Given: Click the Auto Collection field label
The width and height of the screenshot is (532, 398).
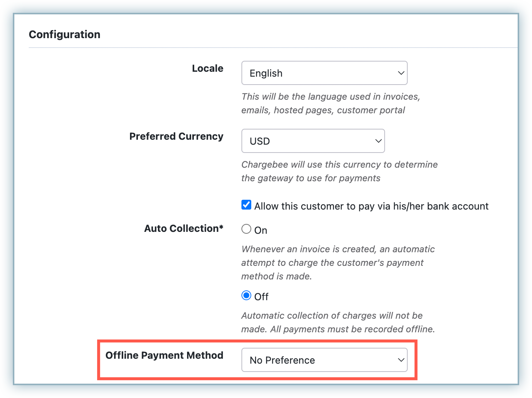Looking at the screenshot, I should (184, 228).
